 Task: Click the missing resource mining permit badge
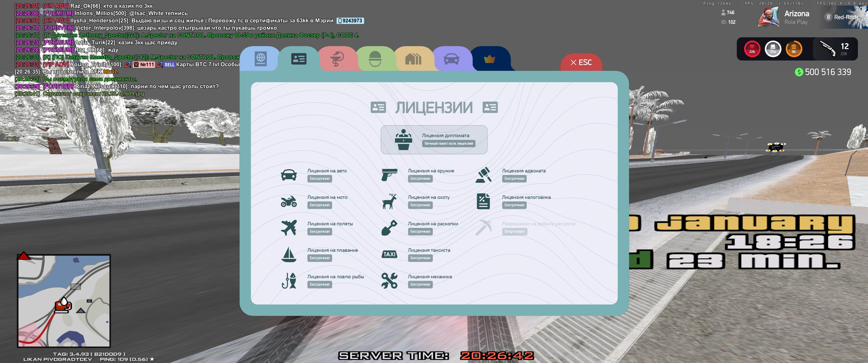pos(514,231)
